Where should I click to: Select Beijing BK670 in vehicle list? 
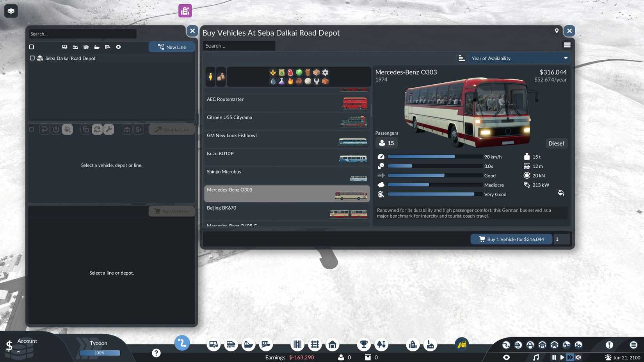coord(287,212)
